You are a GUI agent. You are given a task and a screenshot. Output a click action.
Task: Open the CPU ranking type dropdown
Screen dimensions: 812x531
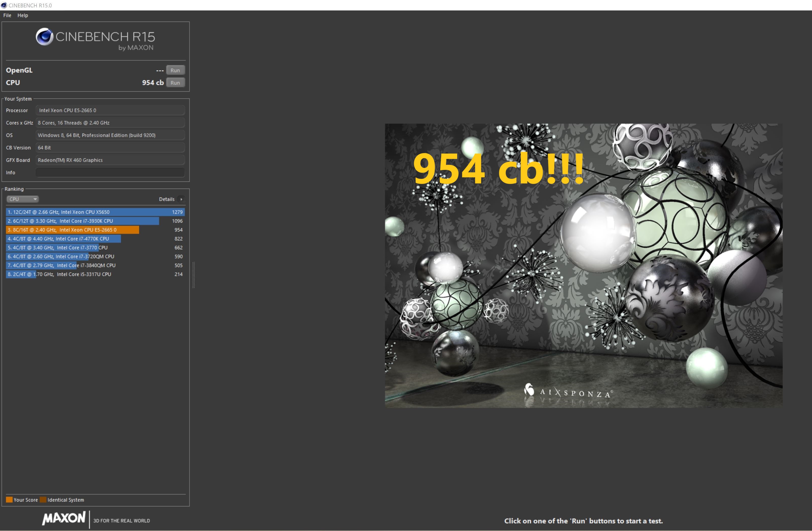coord(23,199)
